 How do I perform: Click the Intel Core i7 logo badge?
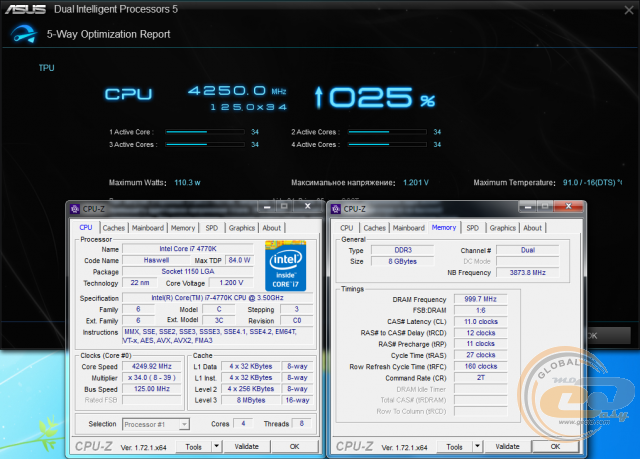tap(285, 266)
